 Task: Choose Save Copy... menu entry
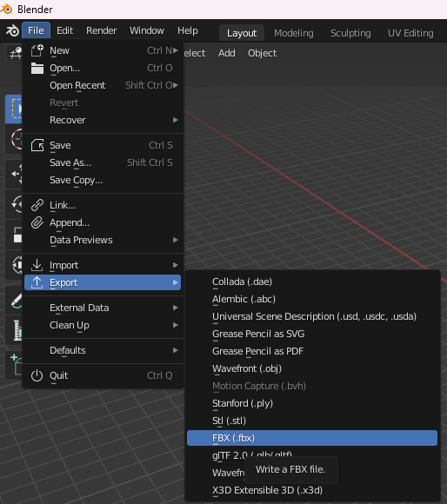coord(103,180)
